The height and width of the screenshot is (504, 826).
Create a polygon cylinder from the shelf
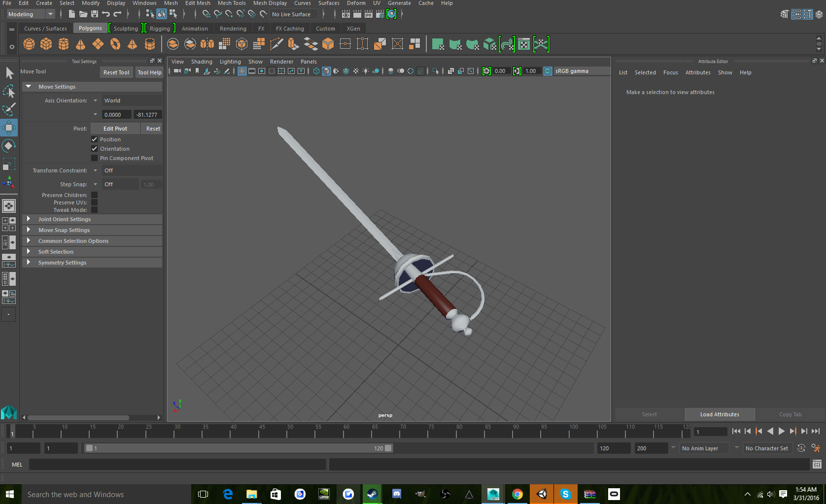click(x=64, y=44)
